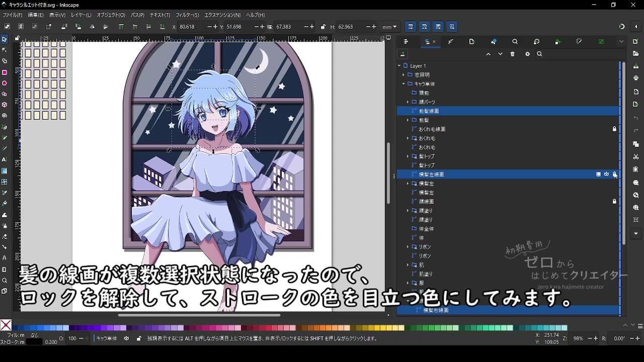Unlock the 横髪左線画 layer
Screen dimensions: 644x362
[x=614, y=174]
